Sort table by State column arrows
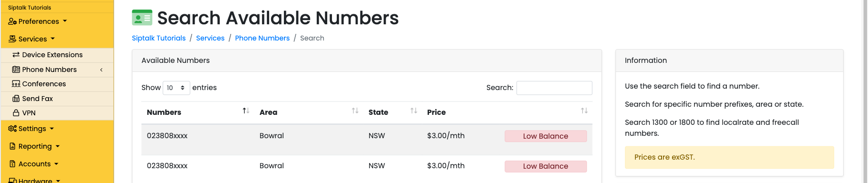868x183 pixels. (414, 111)
